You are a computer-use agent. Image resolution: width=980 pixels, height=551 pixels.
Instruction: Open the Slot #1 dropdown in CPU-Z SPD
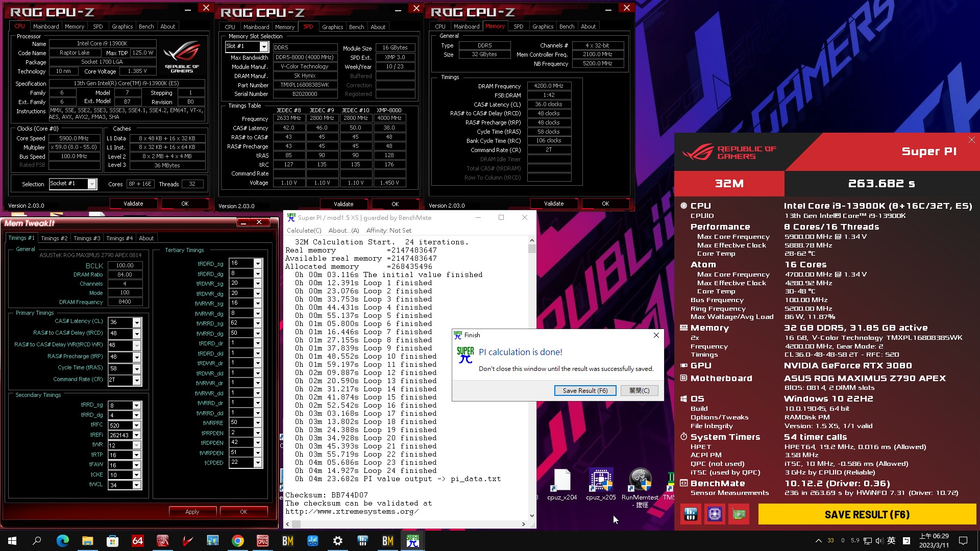(264, 47)
